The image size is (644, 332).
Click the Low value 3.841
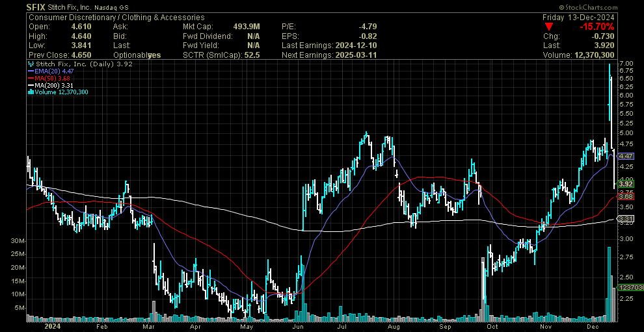[82, 45]
